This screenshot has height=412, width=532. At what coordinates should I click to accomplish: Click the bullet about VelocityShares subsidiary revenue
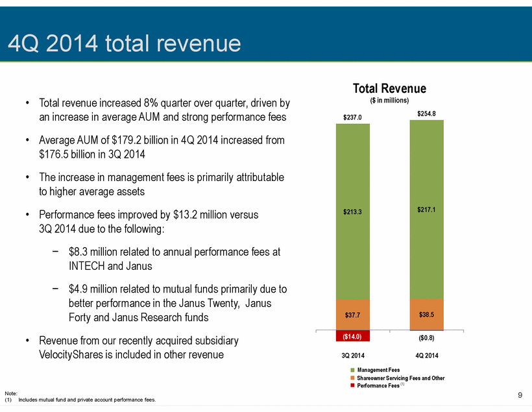coord(138,348)
